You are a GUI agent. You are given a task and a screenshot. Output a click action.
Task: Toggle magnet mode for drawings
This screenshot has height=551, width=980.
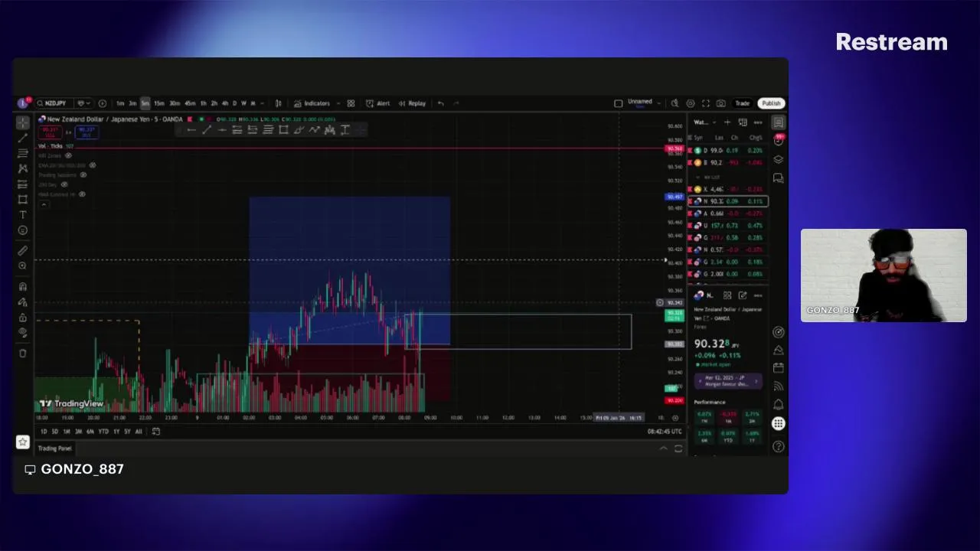tap(22, 286)
